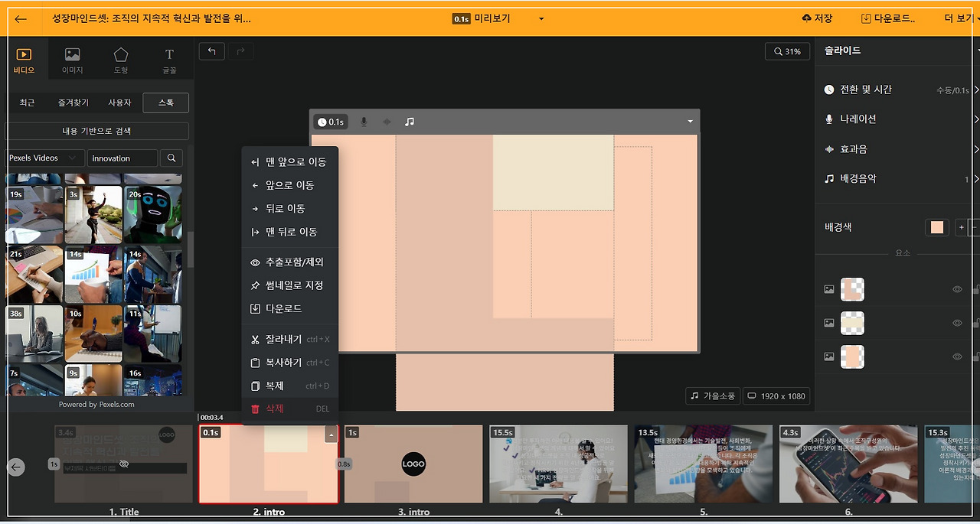The height and width of the screenshot is (524, 980).
Task: Switch to the 글꼴 text tab
Action: (x=169, y=61)
